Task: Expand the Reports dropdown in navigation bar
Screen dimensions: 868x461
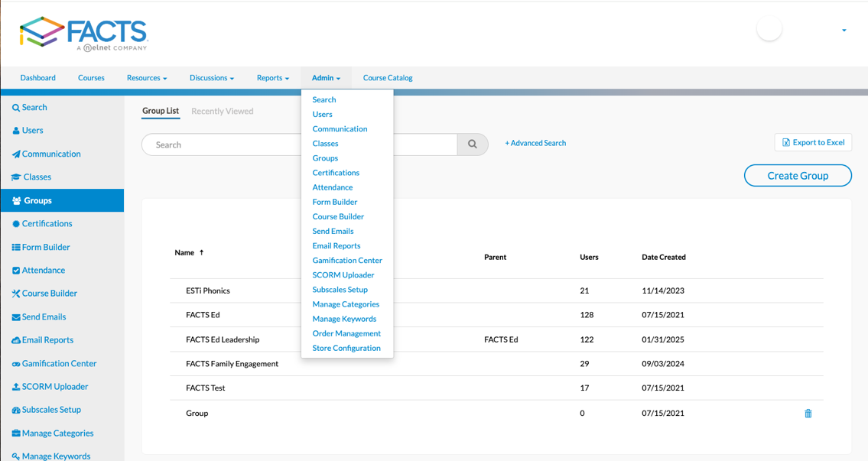Action: tap(273, 78)
